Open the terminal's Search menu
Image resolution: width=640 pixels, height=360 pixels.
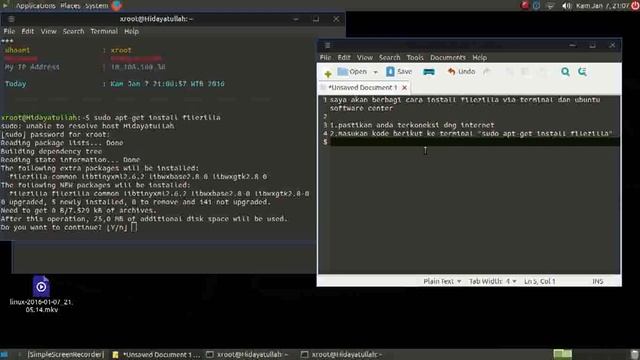click(x=73, y=31)
